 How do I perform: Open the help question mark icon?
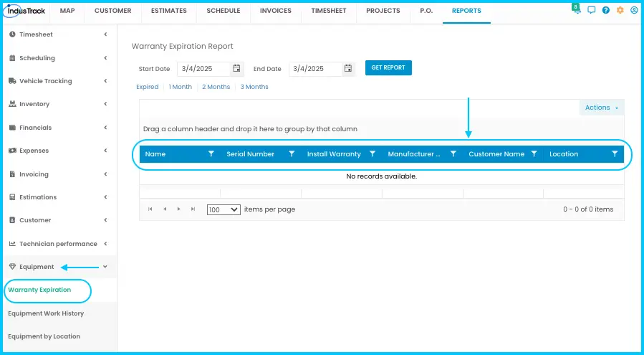tap(606, 10)
